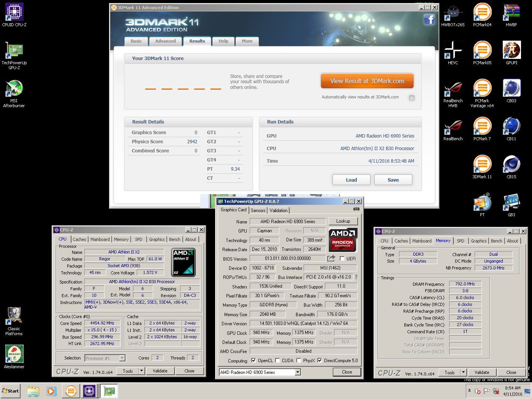Open the TechPowerUp GPU-Z desktop icon

[x=14, y=56]
